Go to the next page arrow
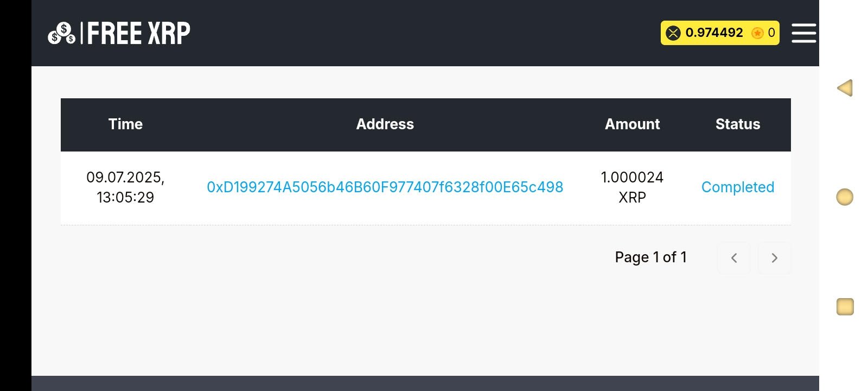The image size is (868, 391). pos(774,258)
